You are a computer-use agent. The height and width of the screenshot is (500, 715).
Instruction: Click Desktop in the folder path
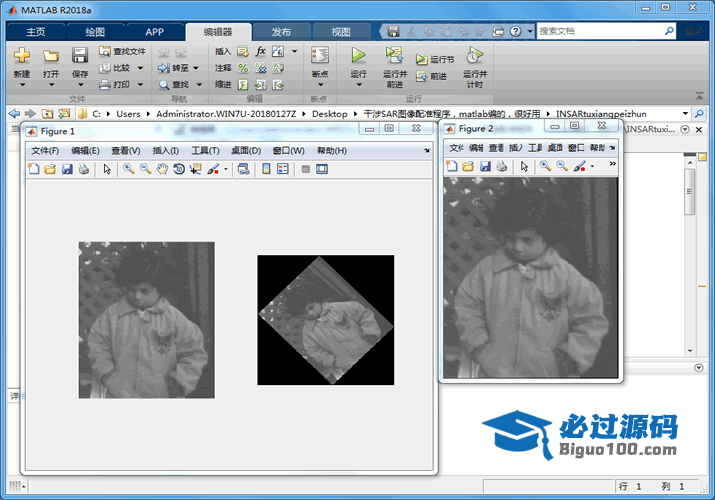[329, 114]
